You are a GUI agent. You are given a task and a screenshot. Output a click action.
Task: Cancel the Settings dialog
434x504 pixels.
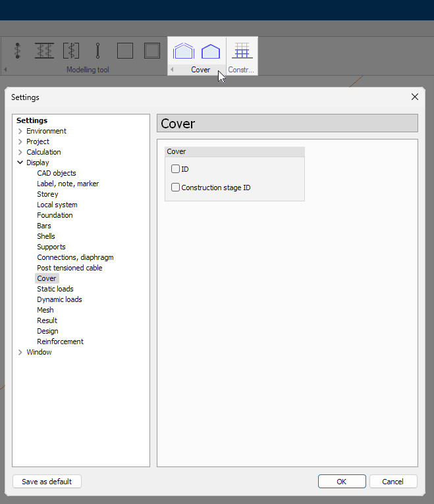tap(393, 482)
